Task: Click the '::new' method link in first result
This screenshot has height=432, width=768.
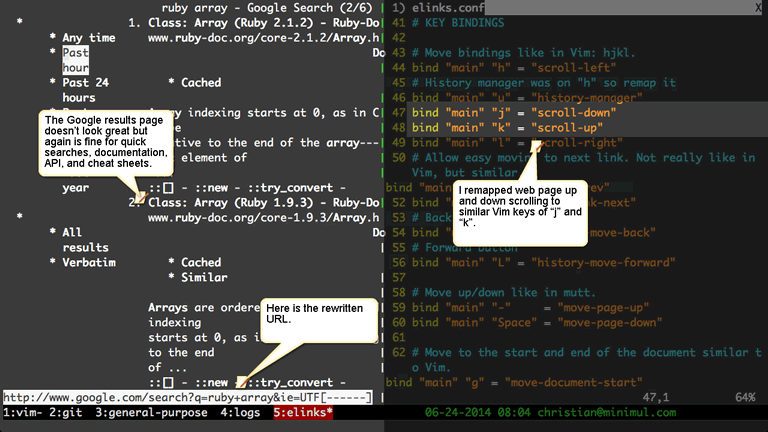Action: 211,188
